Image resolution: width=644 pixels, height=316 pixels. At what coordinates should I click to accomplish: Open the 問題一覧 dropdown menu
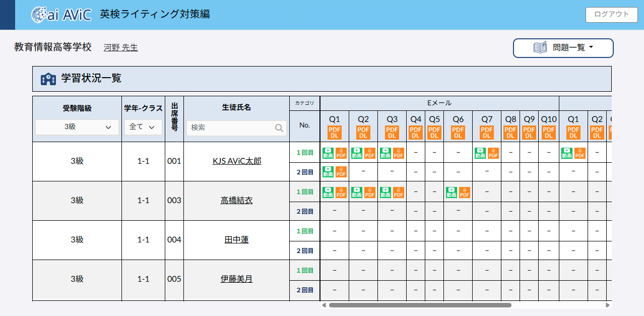click(x=563, y=48)
